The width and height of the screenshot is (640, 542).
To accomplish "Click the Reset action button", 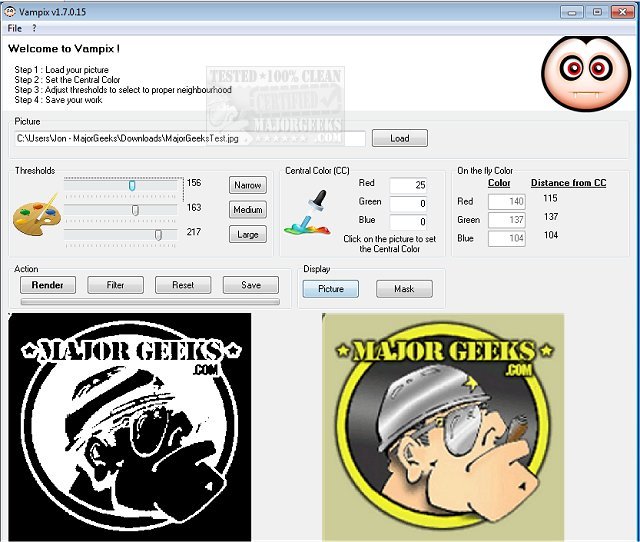I will pos(183,285).
